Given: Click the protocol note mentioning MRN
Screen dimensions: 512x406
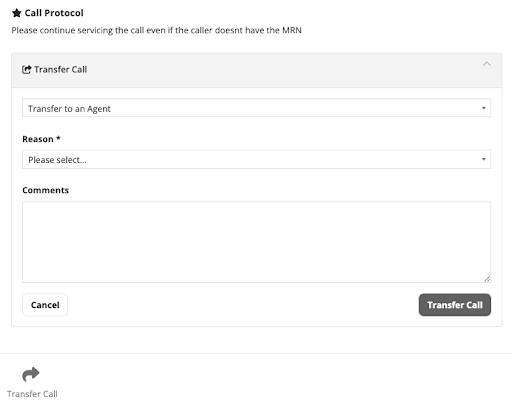Looking at the screenshot, I should [156, 30].
